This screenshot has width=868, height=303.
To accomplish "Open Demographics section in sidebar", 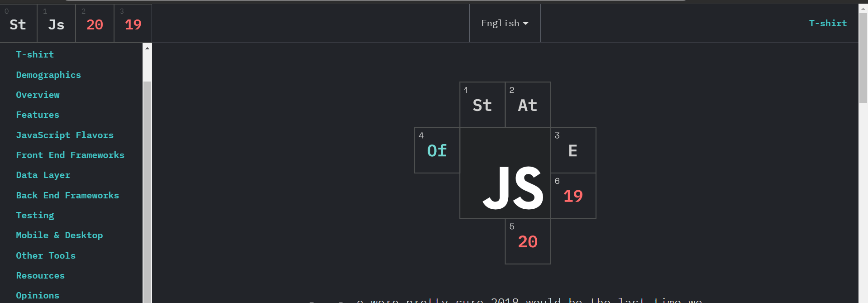I will click(48, 75).
